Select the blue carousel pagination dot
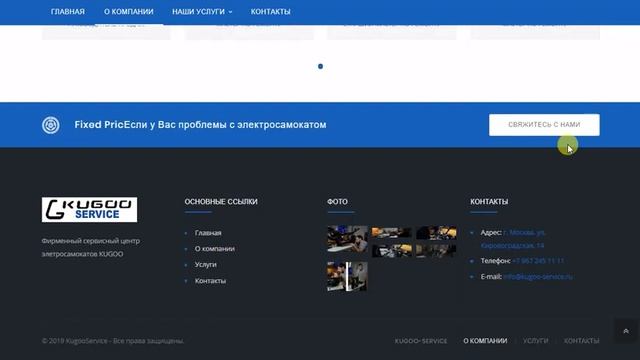Screen dimensions: 640x360 pyautogui.click(x=320, y=66)
